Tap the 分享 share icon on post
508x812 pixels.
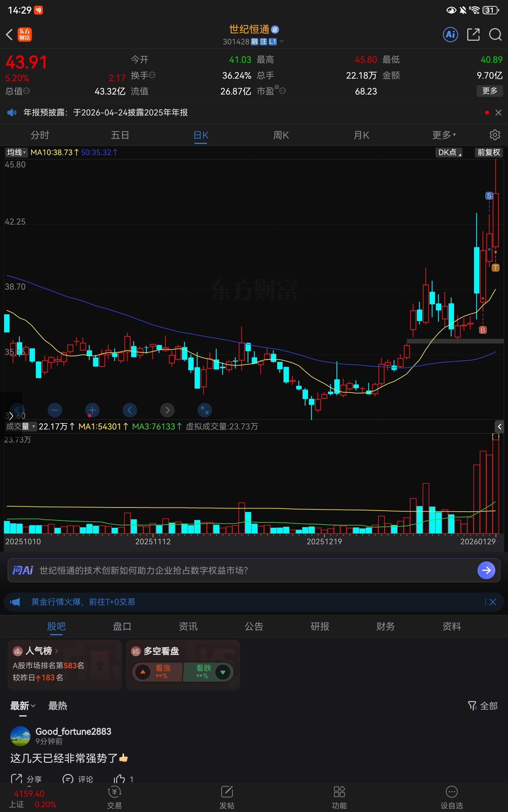17,779
